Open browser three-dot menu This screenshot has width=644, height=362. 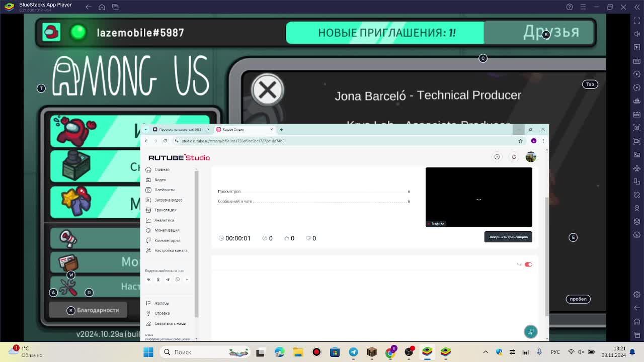point(543,141)
